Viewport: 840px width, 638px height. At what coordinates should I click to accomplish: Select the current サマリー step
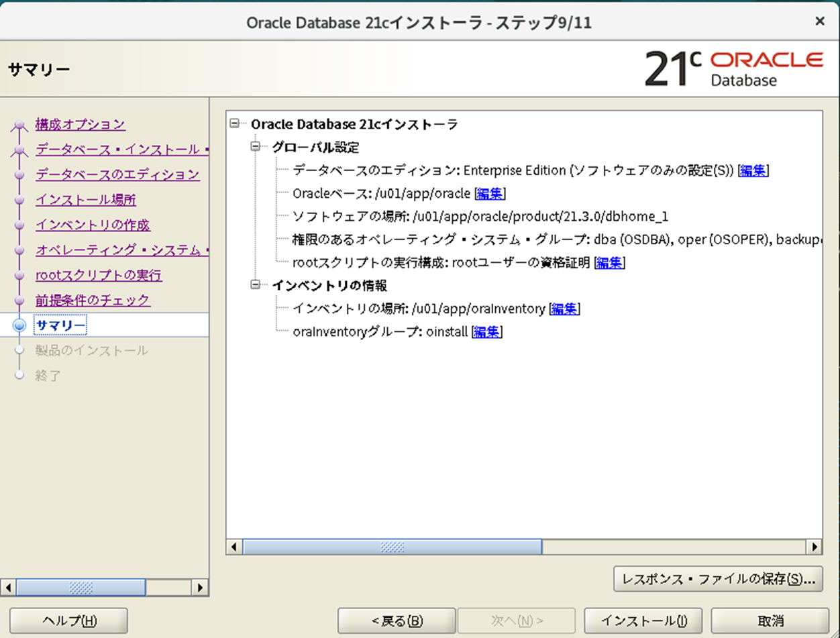tap(60, 325)
